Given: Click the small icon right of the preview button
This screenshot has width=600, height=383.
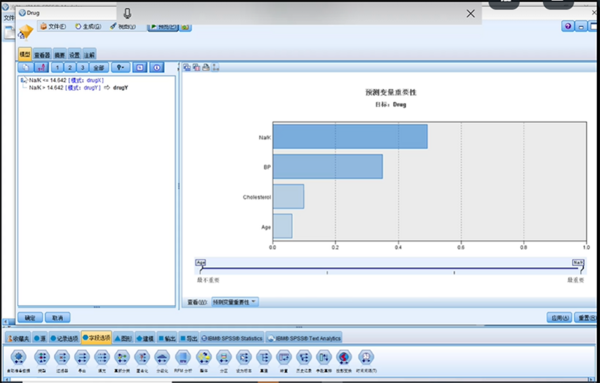Looking at the screenshot, I should click(186, 27).
